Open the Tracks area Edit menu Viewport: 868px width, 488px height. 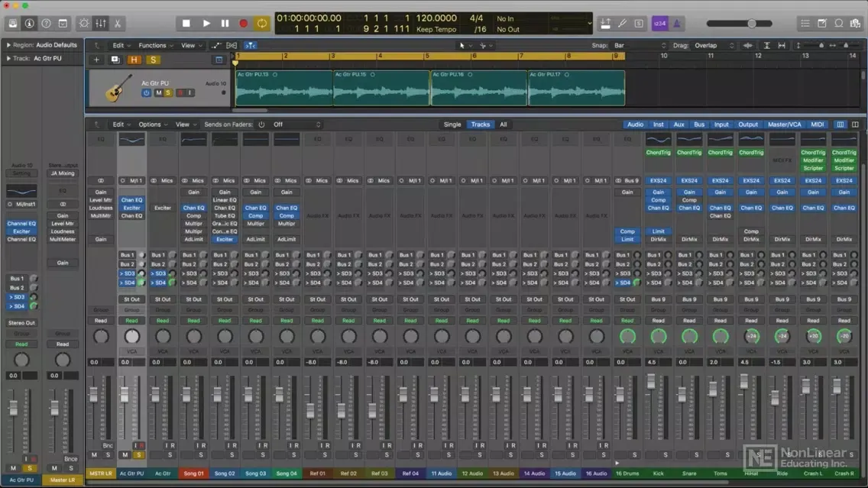121,45
